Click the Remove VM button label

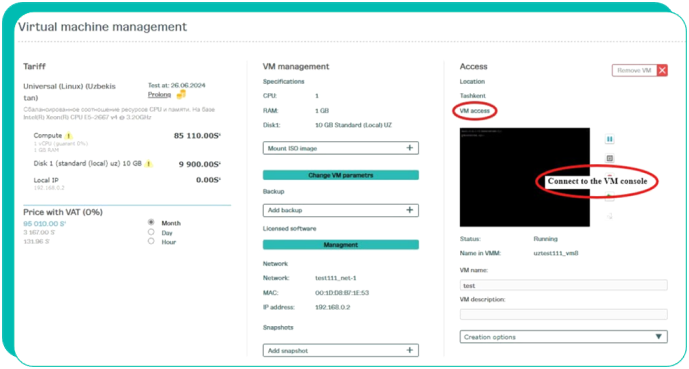[x=634, y=70]
